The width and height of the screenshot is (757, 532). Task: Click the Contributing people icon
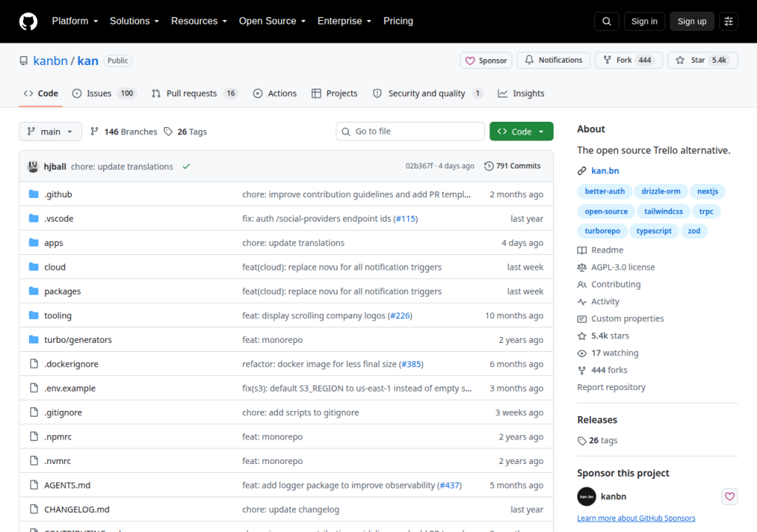[582, 284]
